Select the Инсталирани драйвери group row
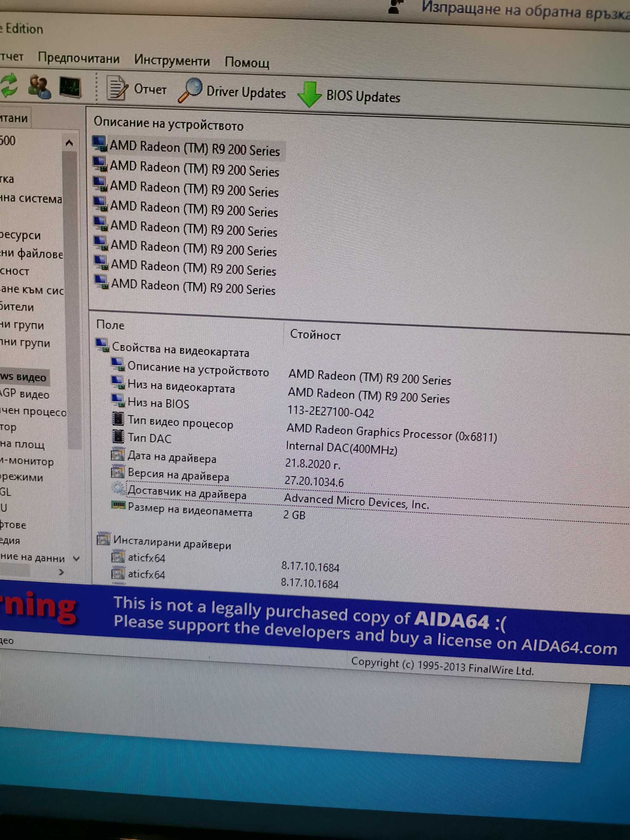The height and width of the screenshot is (840, 630). tap(172, 542)
